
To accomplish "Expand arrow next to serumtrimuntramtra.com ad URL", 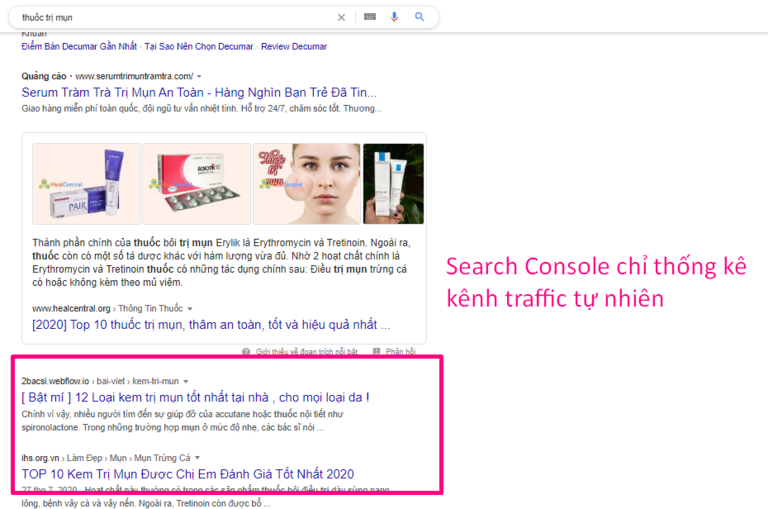I will coord(199,76).
